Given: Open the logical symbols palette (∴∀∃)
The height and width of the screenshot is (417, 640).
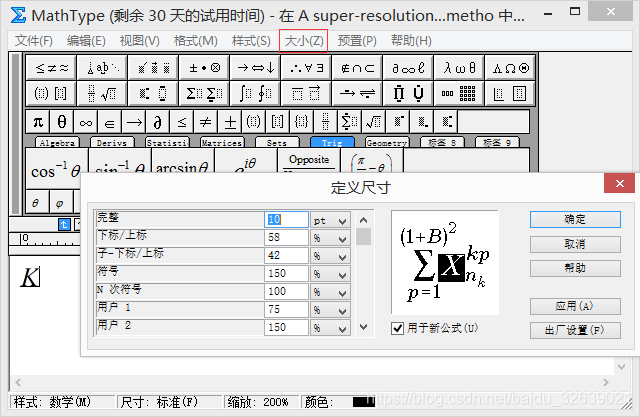Looking at the screenshot, I should (x=306, y=67).
